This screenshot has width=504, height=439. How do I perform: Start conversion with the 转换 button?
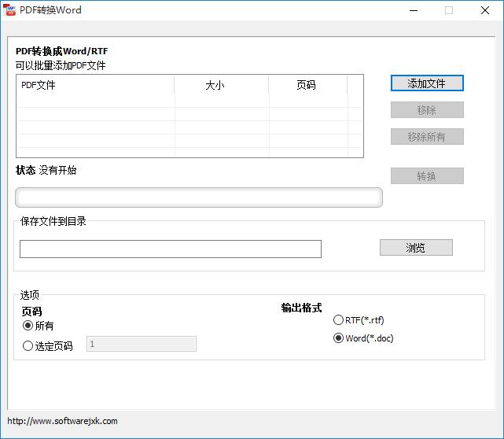[427, 176]
